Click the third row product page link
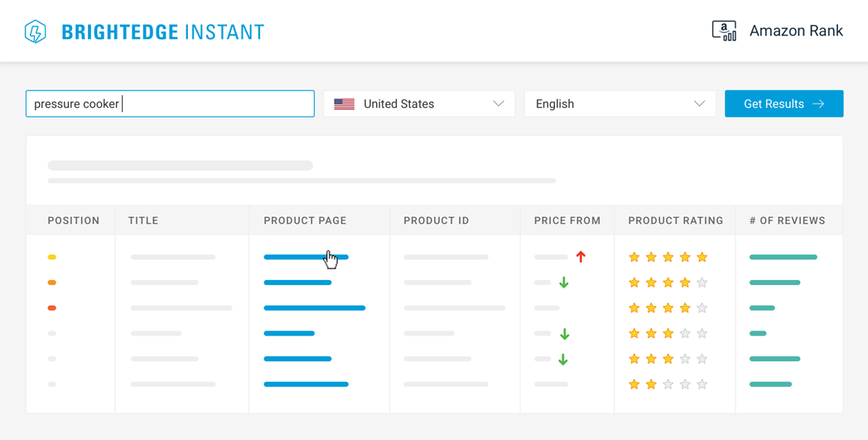The width and height of the screenshot is (868, 440). click(x=314, y=308)
